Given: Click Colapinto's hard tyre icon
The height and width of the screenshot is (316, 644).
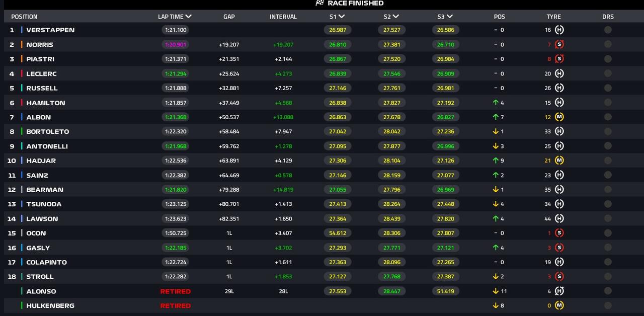Looking at the screenshot, I should (x=559, y=262).
